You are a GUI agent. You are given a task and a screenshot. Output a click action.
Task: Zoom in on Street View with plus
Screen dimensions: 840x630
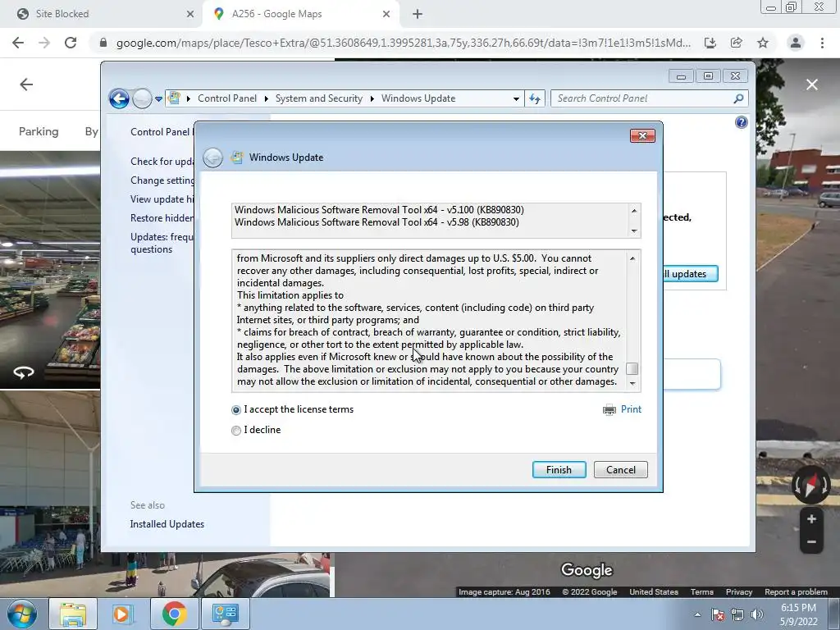tap(811, 519)
